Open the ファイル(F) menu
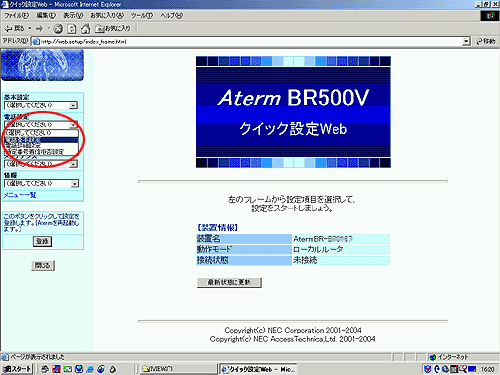The height and width of the screenshot is (375, 500). 16,15
